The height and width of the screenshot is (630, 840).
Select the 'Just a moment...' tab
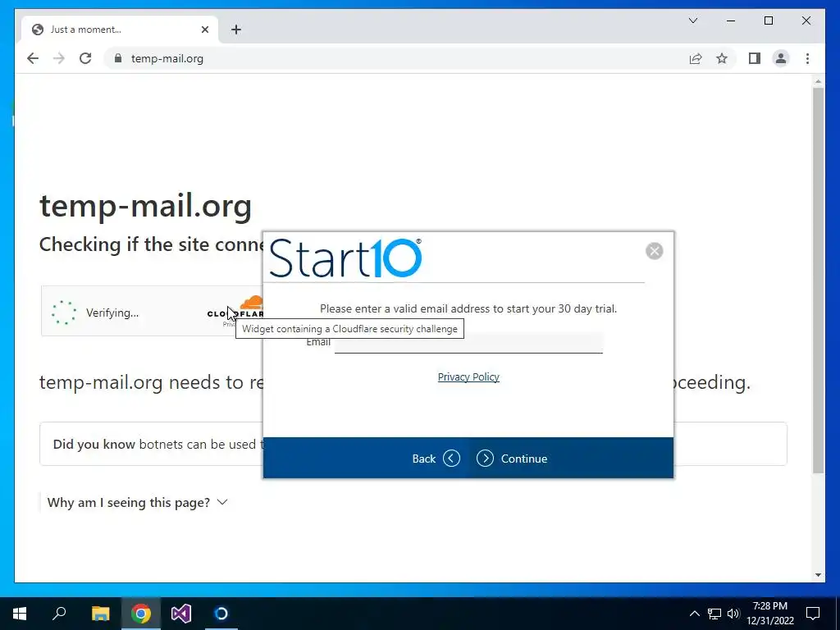click(x=119, y=30)
